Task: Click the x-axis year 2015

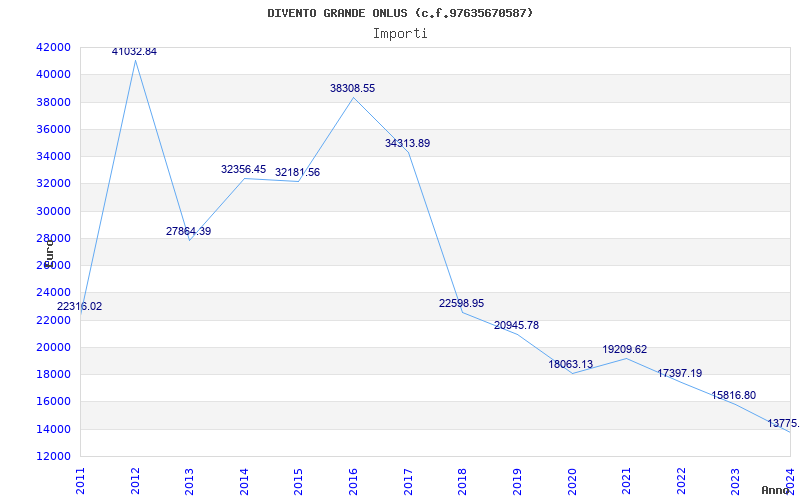Action: (x=298, y=481)
